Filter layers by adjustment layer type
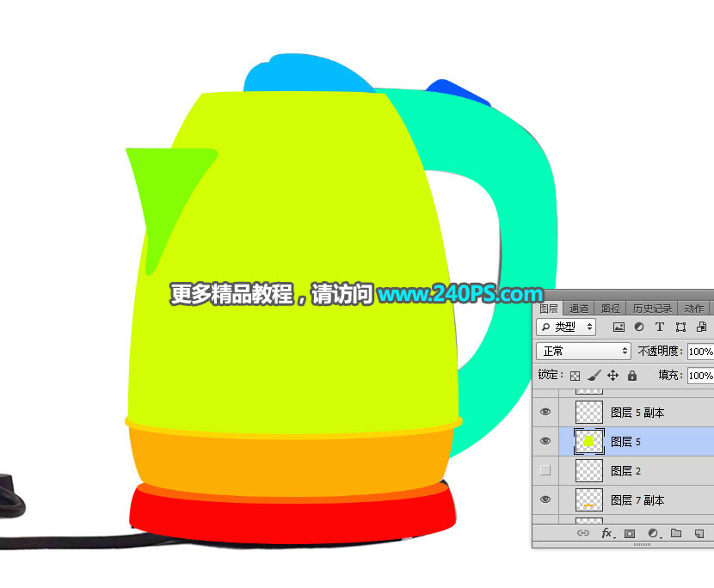 (639, 327)
